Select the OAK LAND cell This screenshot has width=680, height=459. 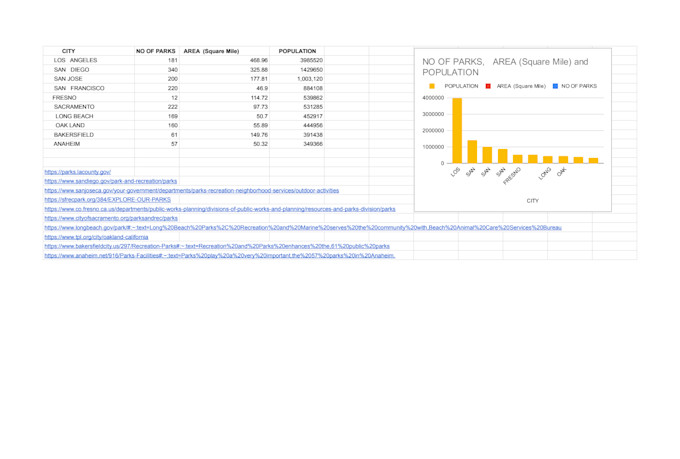(x=89, y=125)
